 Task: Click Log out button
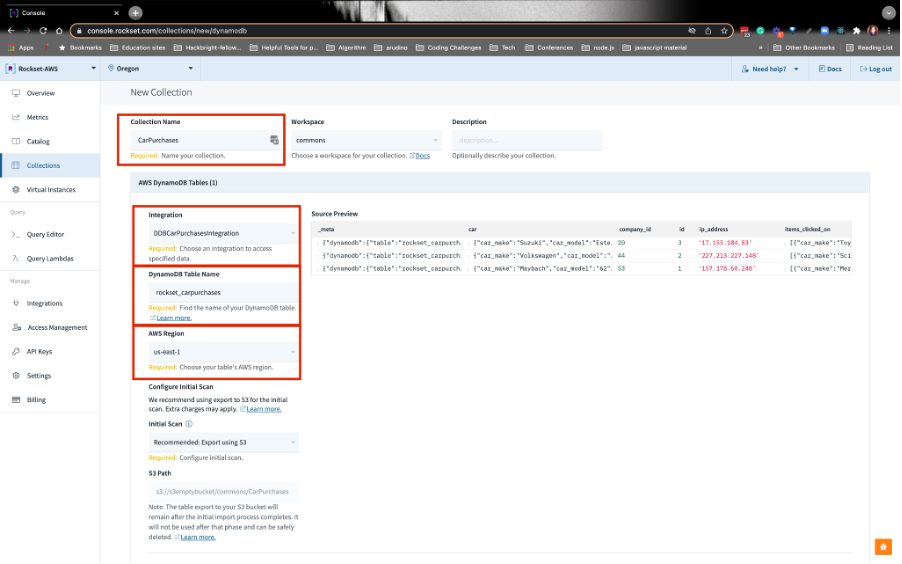click(876, 69)
